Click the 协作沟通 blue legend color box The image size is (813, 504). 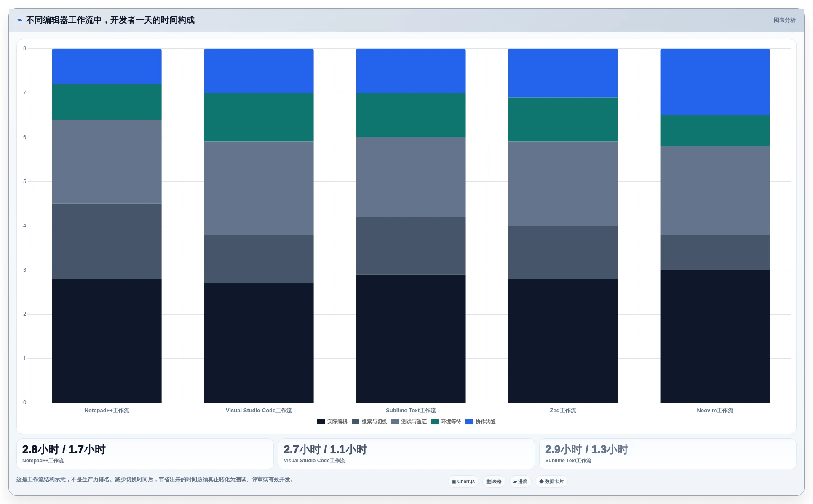(x=469, y=422)
